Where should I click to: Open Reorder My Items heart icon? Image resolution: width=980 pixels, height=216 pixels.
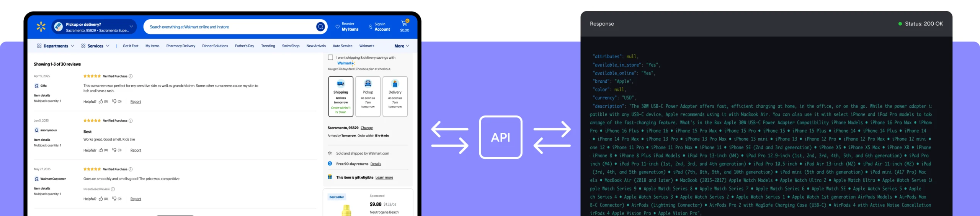pos(337,26)
